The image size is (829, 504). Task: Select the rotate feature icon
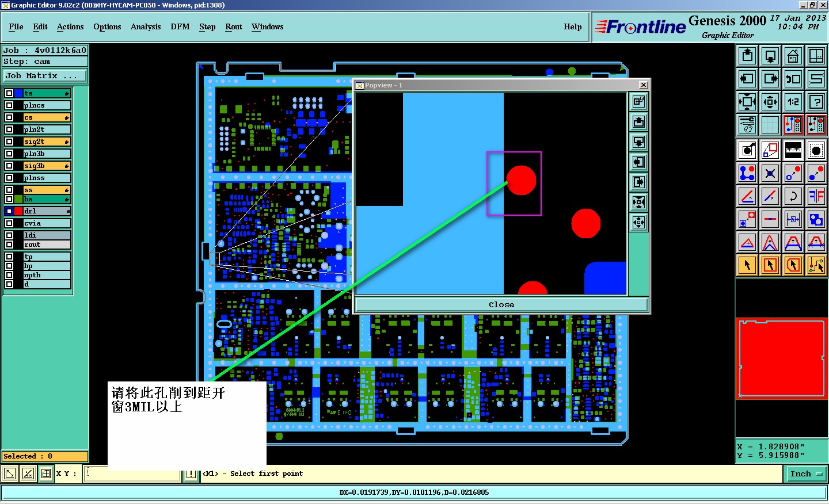793,196
